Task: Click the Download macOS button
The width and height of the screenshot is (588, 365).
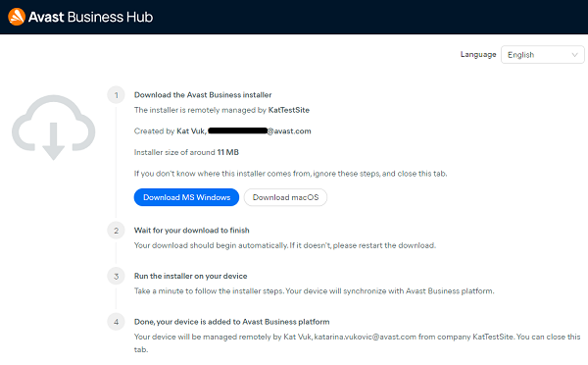Action: [285, 197]
